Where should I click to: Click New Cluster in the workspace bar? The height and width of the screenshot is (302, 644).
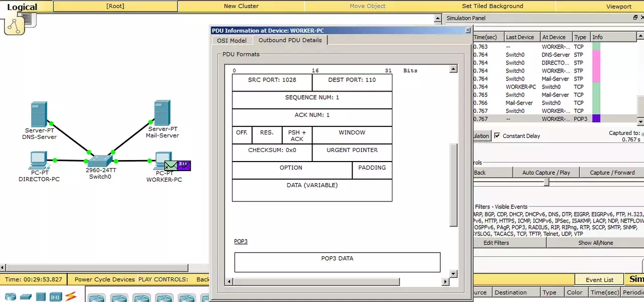click(241, 6)
